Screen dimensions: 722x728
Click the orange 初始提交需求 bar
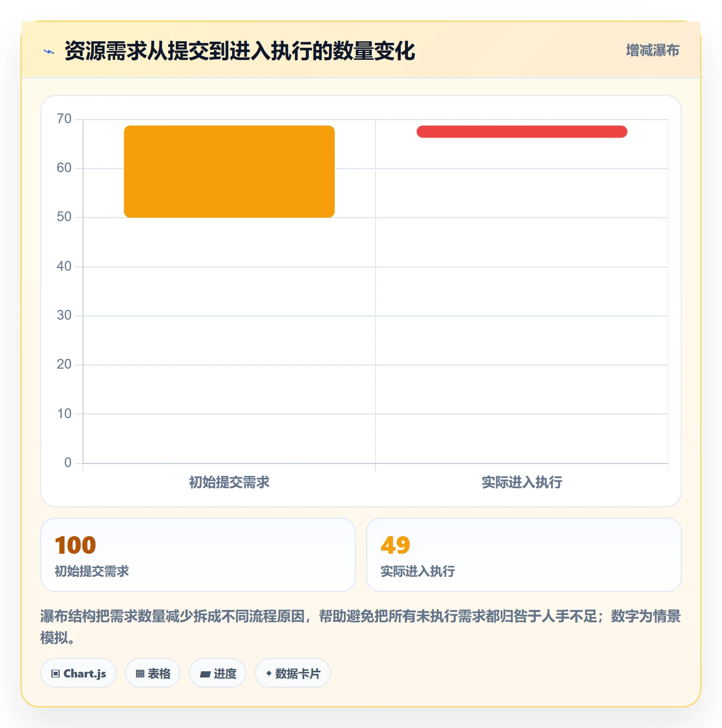point(229,172)
